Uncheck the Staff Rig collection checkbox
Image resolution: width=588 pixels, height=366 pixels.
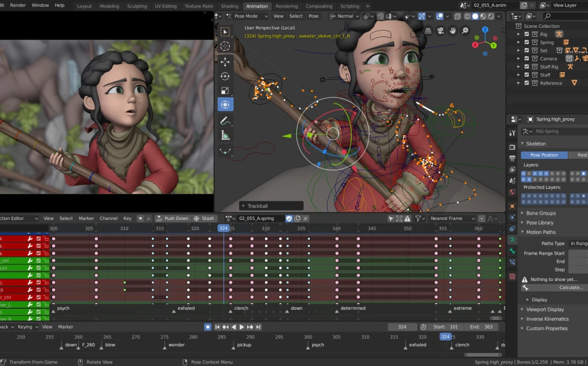[527, 66]
